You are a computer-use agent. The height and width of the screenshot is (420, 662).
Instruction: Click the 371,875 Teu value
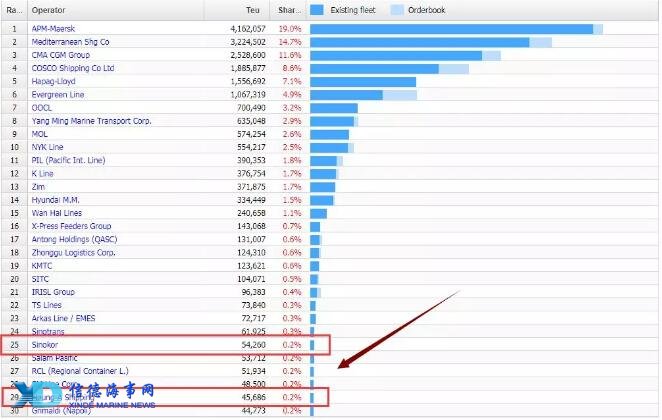tap(251, 187)
